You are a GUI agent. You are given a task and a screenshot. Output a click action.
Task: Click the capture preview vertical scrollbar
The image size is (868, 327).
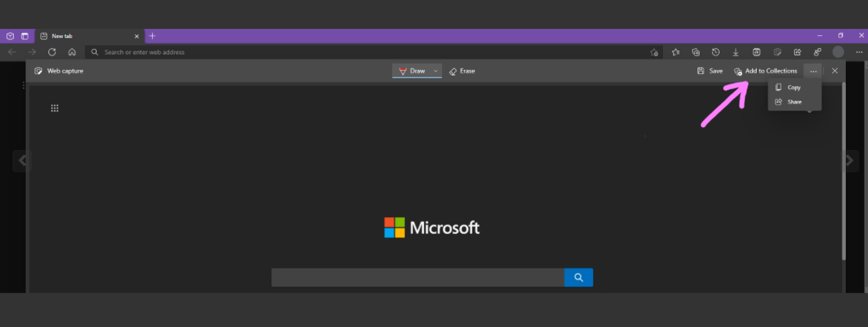[843, 171]
